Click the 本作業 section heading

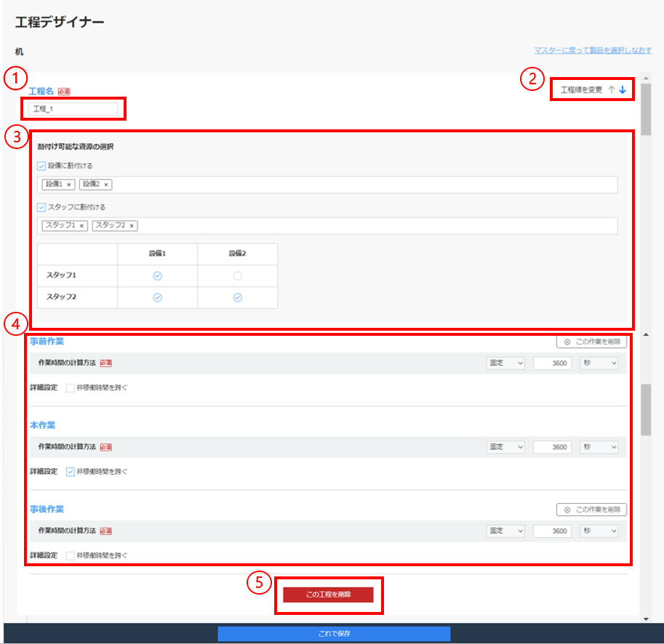tap(42, 425)
